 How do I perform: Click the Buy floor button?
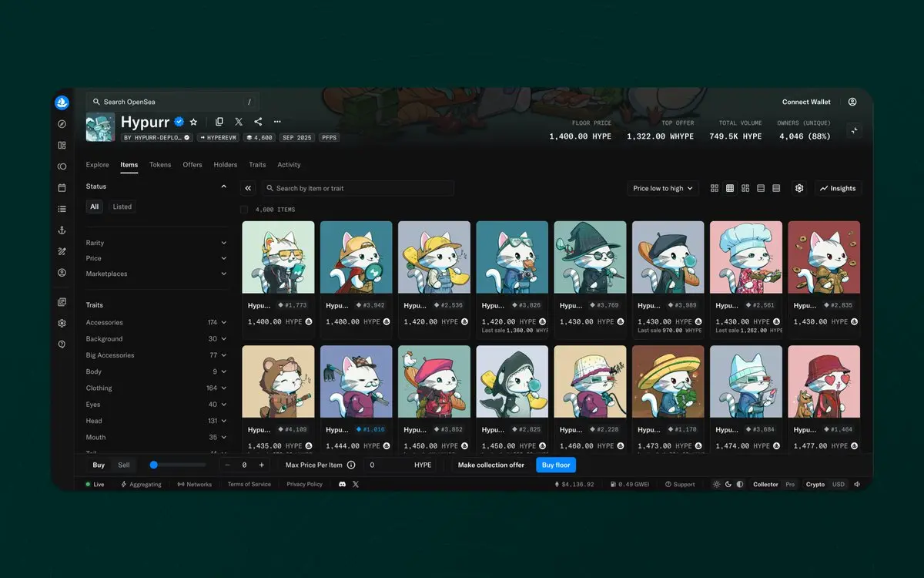coord(556,465)
